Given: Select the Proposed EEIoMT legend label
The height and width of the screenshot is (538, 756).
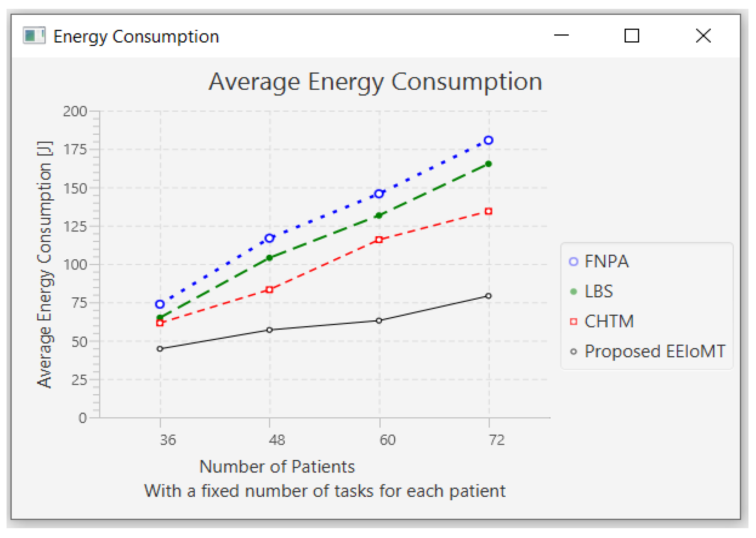Looking at the screenshot, I should pos(655,352).
